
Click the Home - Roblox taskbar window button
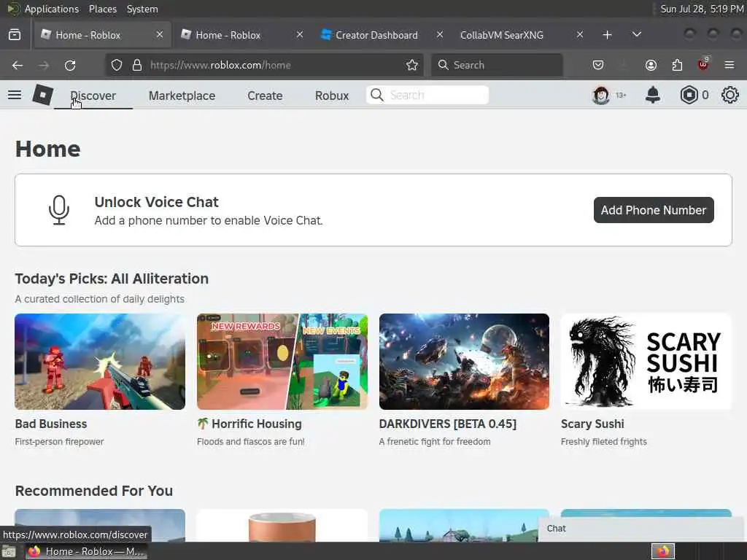point(86,551)
